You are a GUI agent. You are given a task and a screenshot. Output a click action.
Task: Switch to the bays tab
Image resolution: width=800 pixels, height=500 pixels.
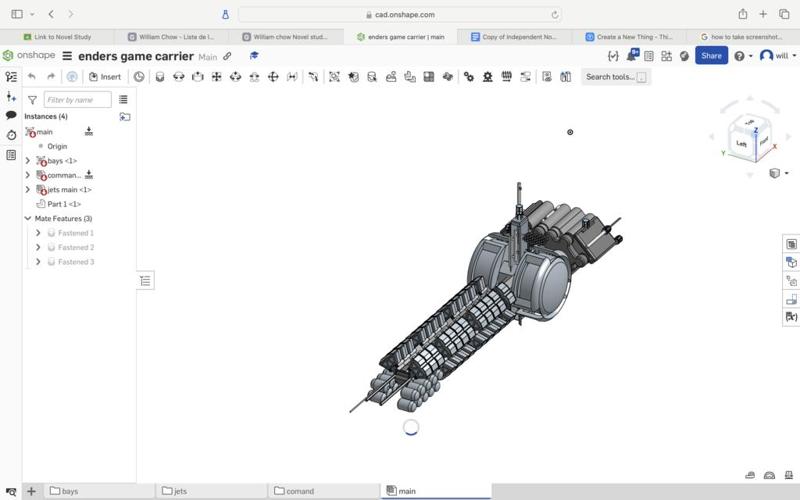pos(98,491)
